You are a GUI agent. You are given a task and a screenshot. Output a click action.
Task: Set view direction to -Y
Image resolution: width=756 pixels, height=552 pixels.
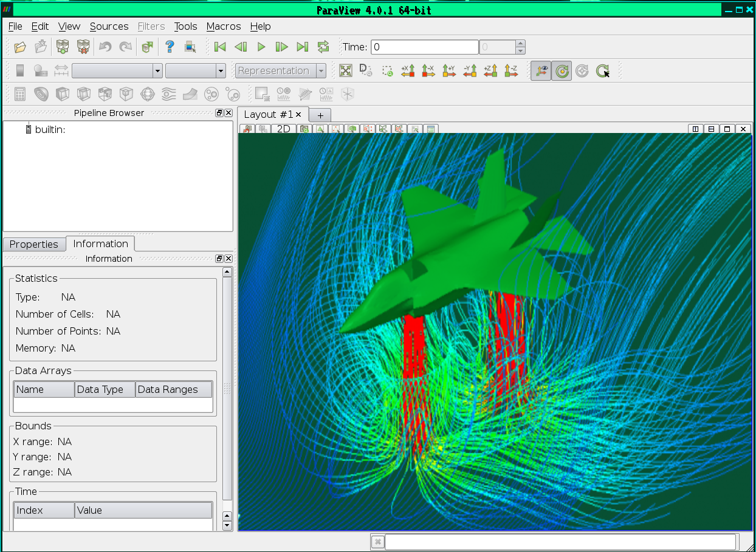pos(470,70)
